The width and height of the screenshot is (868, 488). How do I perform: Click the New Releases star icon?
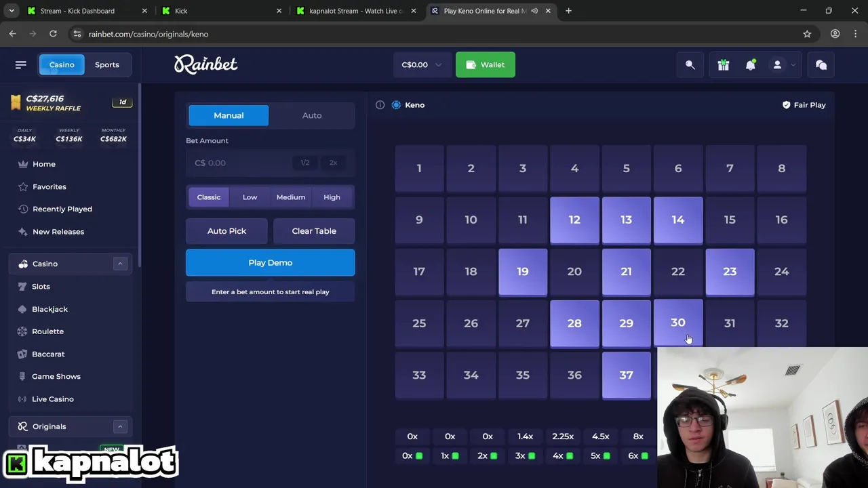click(23, 232)
